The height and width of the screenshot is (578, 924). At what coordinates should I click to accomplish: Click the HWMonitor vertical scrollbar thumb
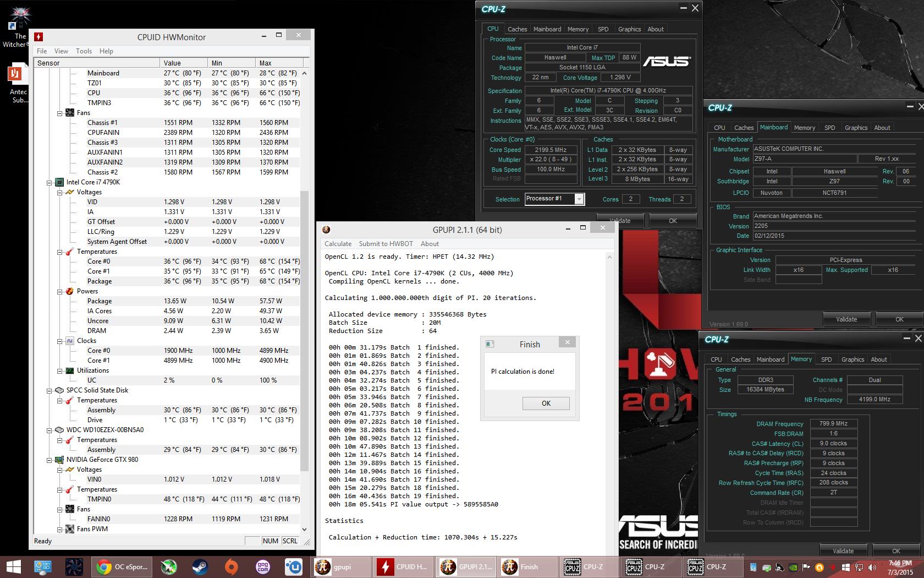point(305,330)
